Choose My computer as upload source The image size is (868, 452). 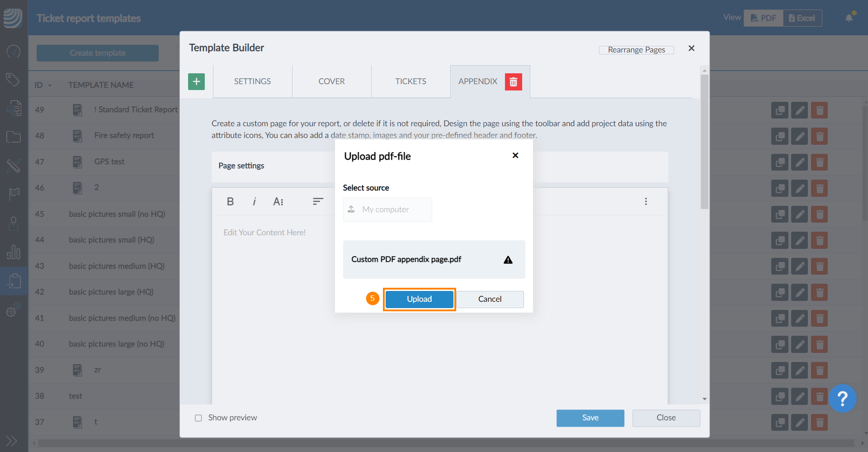coord(387,209)
